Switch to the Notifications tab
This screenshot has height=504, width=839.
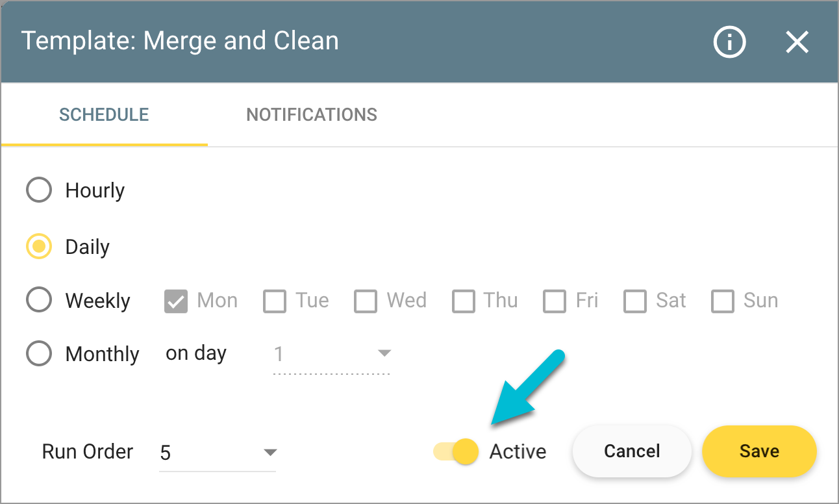(x=311, y=114)
